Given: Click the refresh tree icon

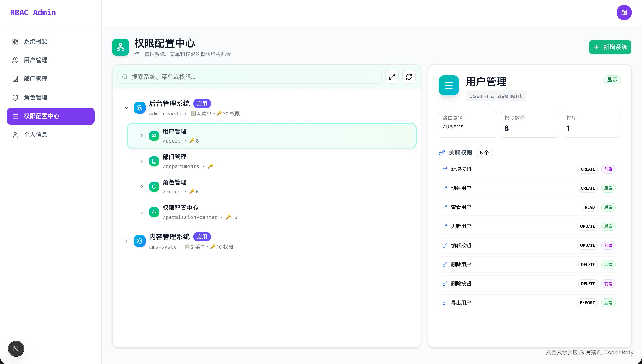Looking at the screenshot, I should click(x=409, y=77).
